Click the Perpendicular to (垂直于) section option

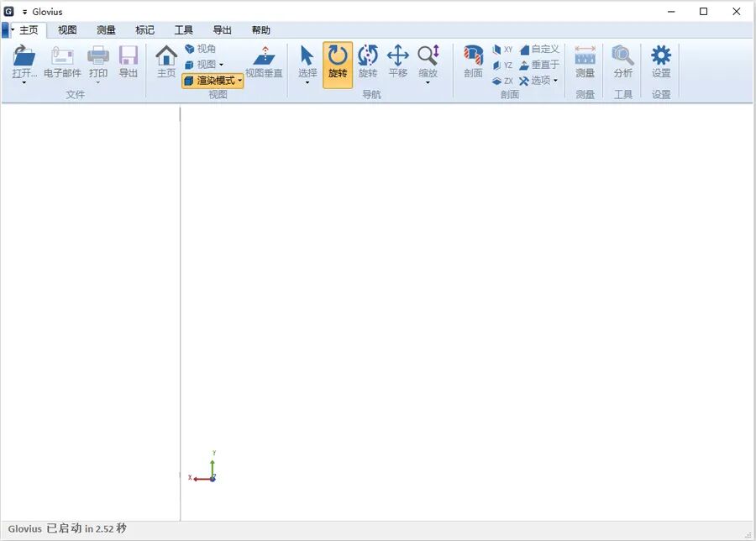[x=539, y=65]
